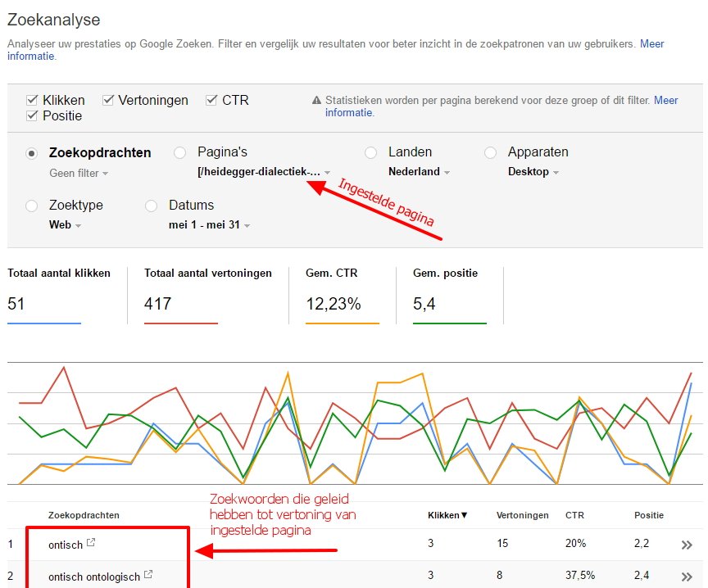Image resolution: width=708 pixels, height=588 pixels.
Task: Open "Meer informatie" link in the Statistieken notice
Action: tap(666, 100)
